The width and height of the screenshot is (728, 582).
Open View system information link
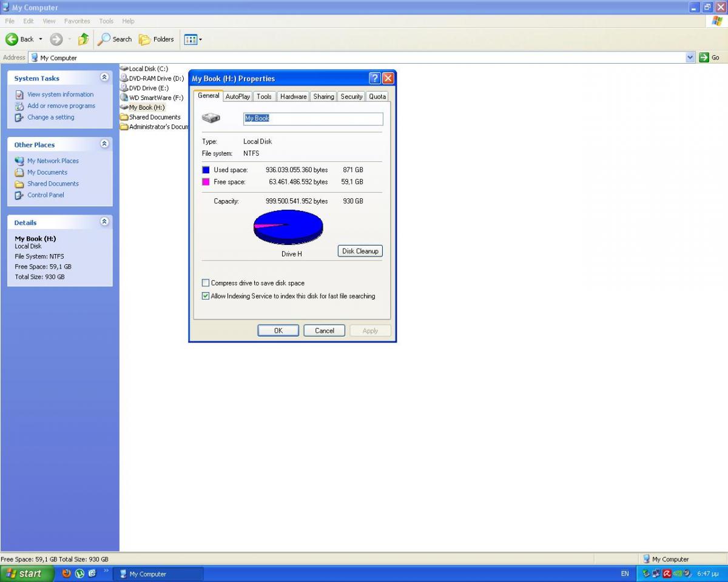pyautogui.click(x=61, y=95)
